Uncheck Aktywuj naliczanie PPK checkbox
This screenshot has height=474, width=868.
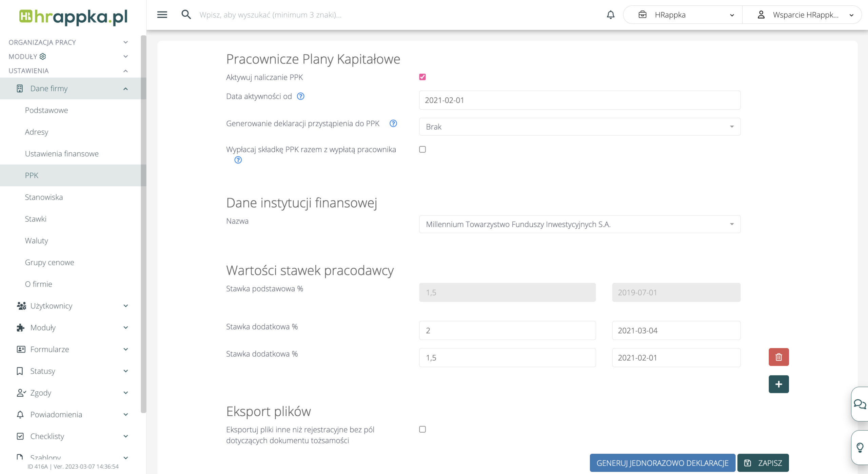[x=422, y=77]
